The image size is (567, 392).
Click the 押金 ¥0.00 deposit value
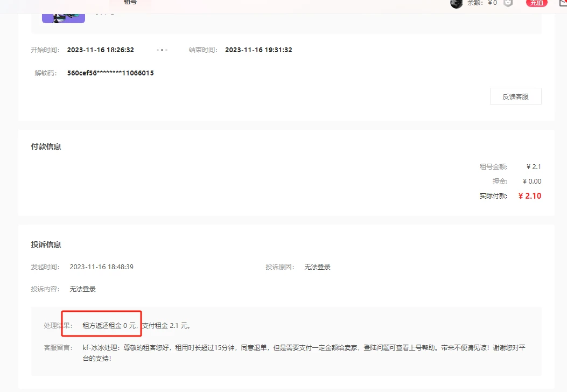click(x=532, y=181)
